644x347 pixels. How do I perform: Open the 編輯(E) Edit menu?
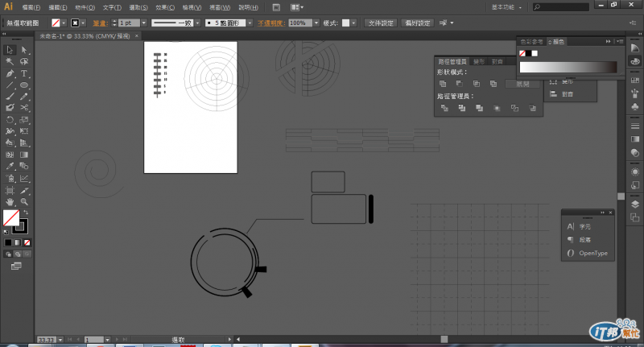pyautogui.click(x=57, y=7)
